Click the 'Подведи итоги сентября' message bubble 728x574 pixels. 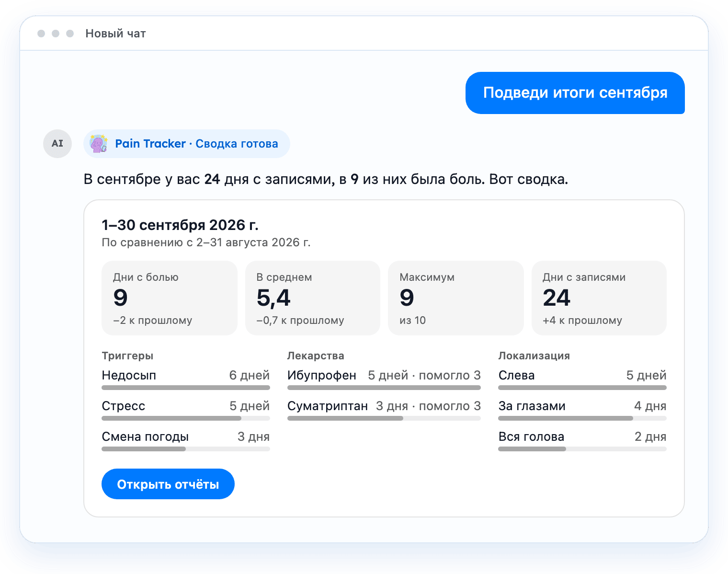tap(575, 93)
